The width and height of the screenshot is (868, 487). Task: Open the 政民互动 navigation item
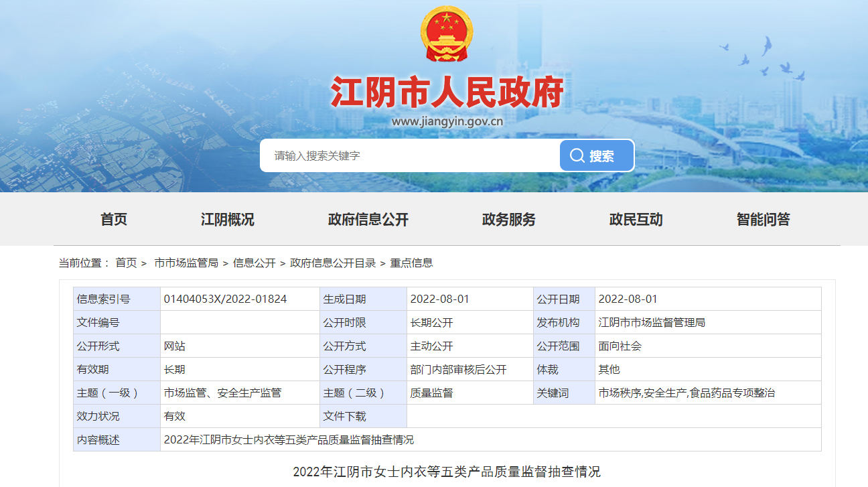636,219
